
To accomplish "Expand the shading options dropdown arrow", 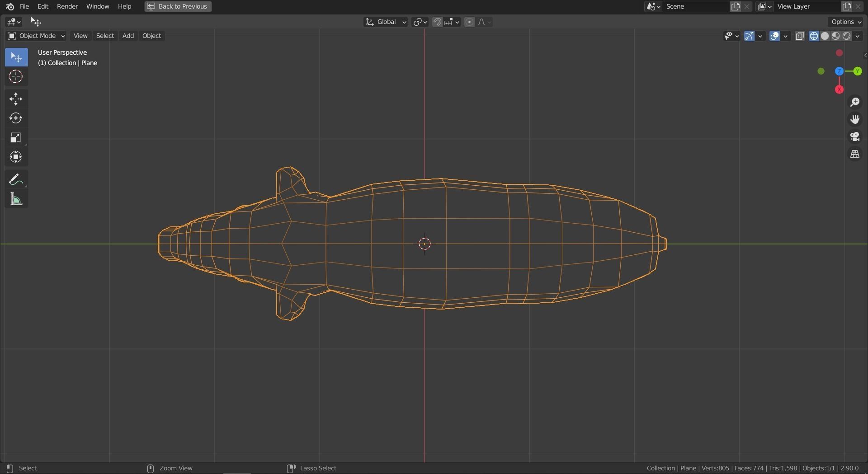I will coord(858,36).
